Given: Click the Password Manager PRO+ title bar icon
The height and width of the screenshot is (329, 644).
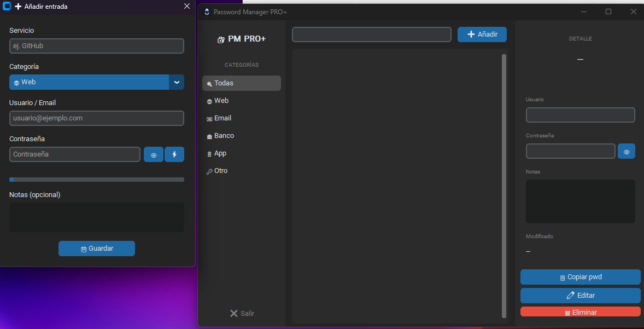Looking at the screenshot, I should click(207, 12).
